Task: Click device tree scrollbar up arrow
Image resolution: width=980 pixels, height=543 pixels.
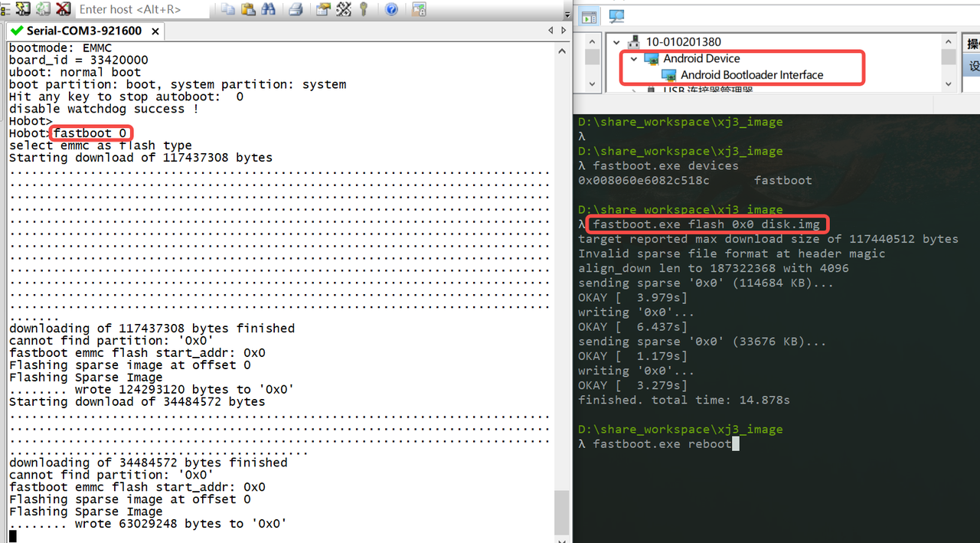Action: (x=949, y=41)
